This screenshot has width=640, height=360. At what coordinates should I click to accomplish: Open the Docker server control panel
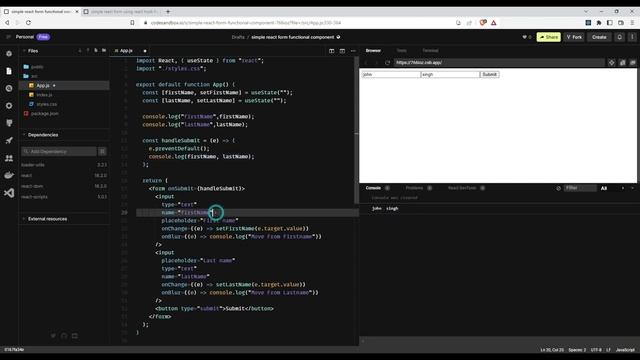coord(9,175)
